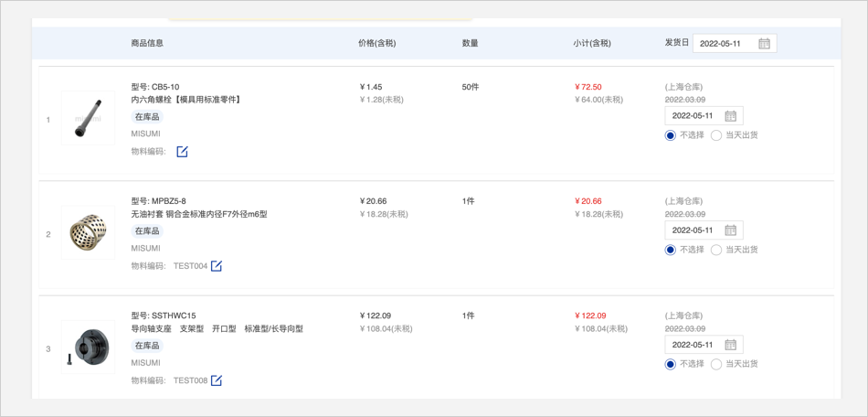Viewport: 868px width, 417px height.
Task: Click ship date input for MPBZ5-8
Action: [693, 230]
